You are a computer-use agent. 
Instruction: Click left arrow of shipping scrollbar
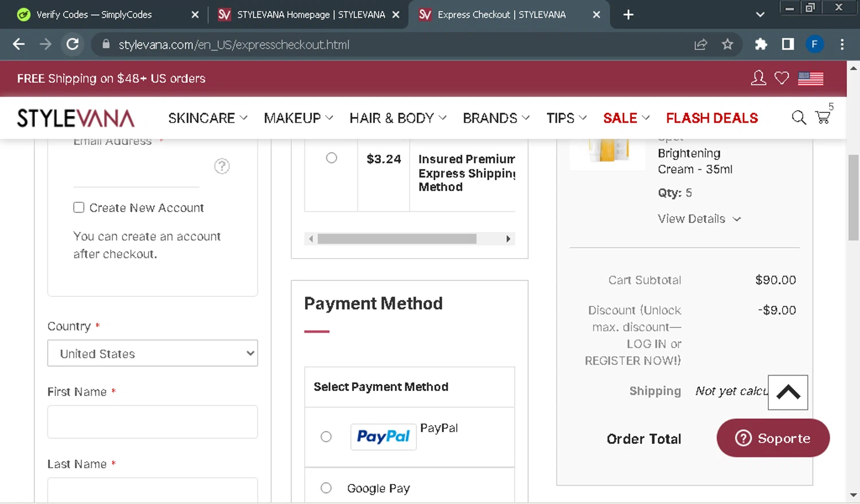pos(311,239)
